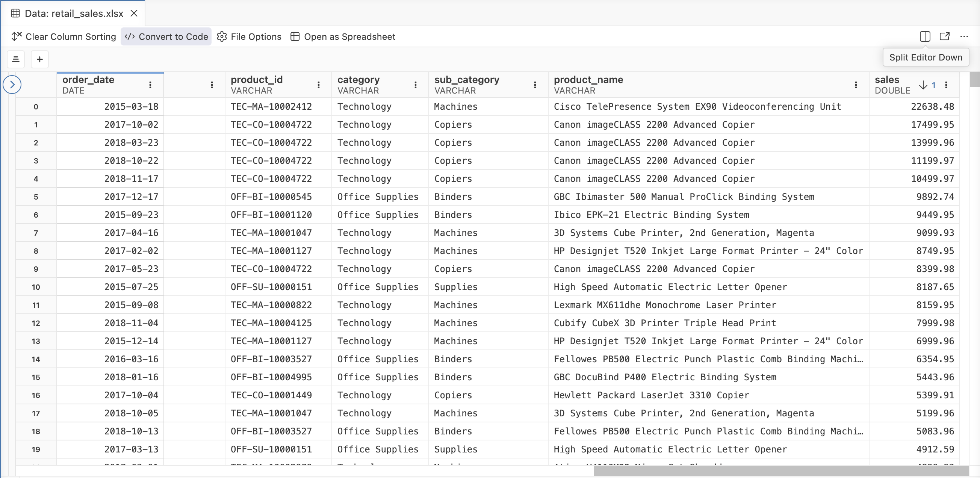Image resolution: width=980 pixels, height=478 pixels.
Task: Select product ID OFF-SU-10000151 in row 10
Action: click(278, 287)
